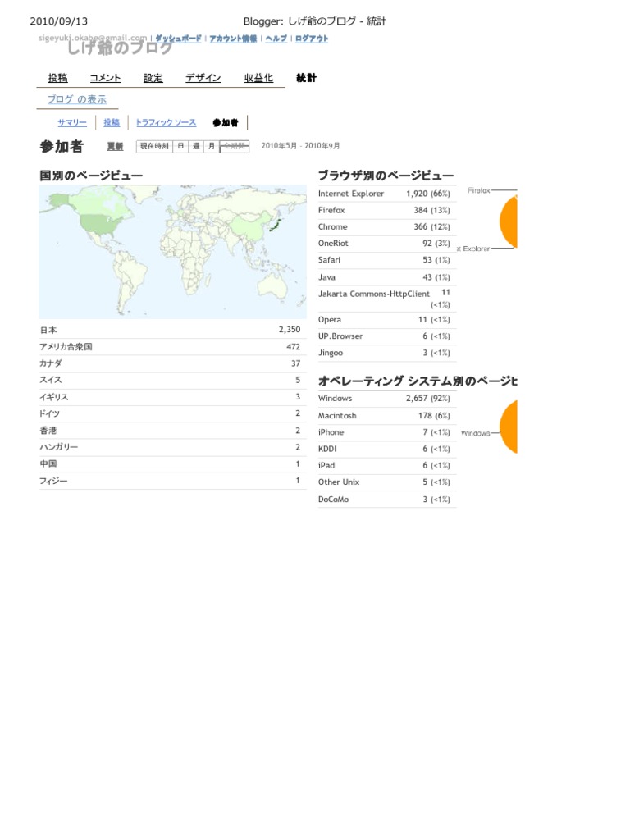
Task: Click the ブログ の表示 link
Action: pos(76,99)
